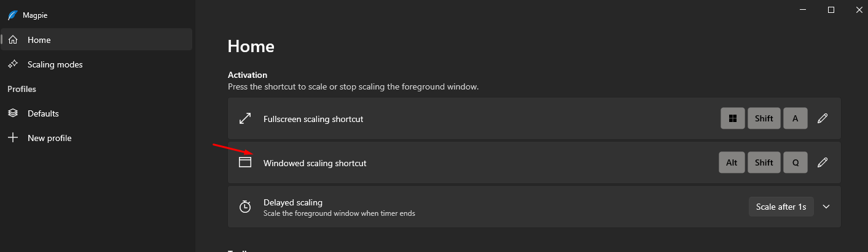Click the Delayed scaling timer icon
868x252 pixels.
(245, 207)
